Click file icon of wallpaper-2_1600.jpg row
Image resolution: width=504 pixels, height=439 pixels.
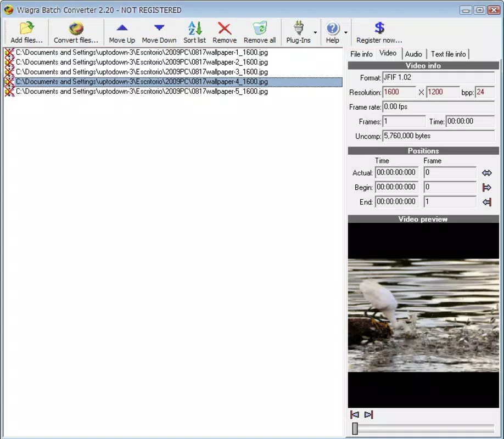coord(9,62)
